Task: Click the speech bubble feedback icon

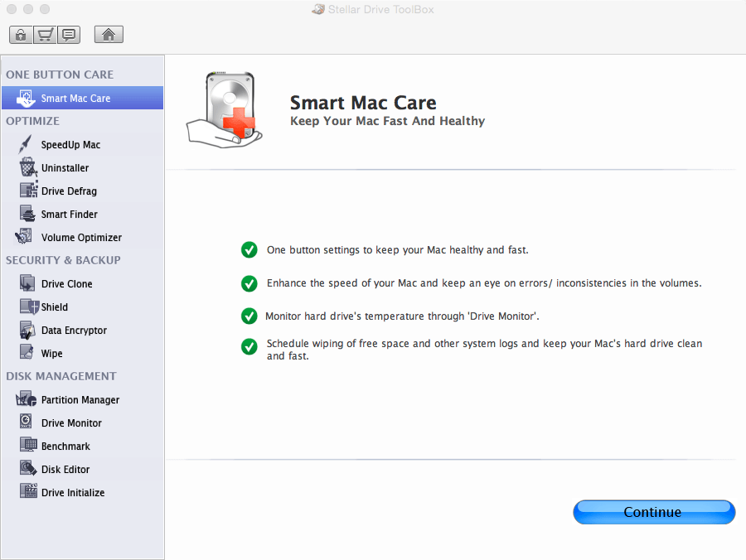Action: (x=69, y=35)
